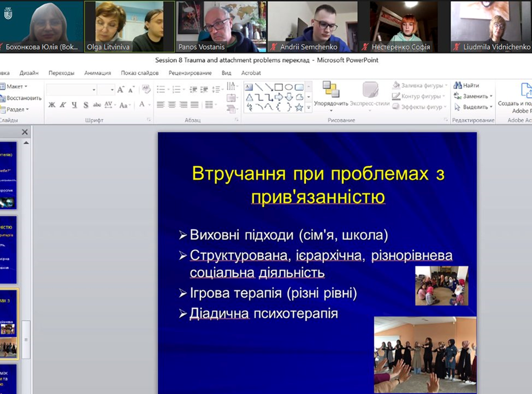Apply bold formatting with the Ж button
532x394 pixels.
coord(51,105)
